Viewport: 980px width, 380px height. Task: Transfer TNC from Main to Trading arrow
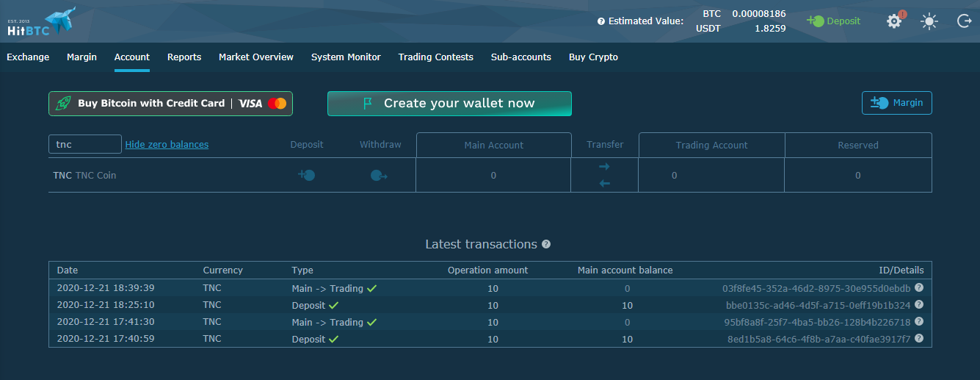[x=604, y=167]
